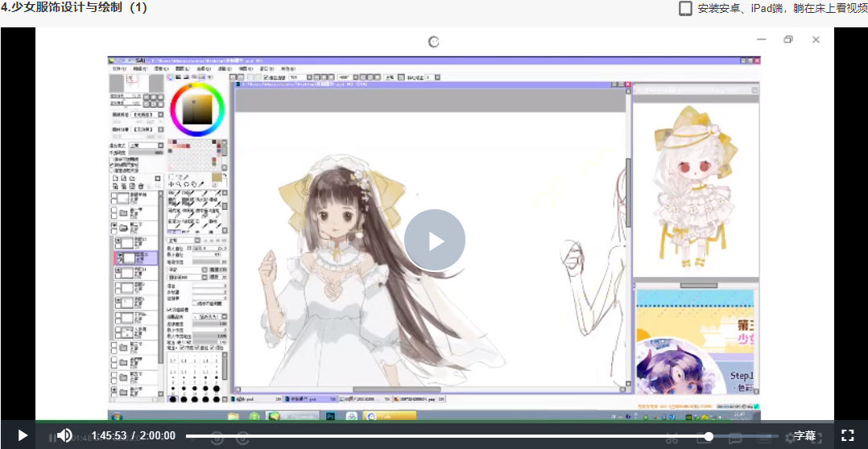
Task: Click the file explorer folder in video taskbar
Action: tap(233, 416)
